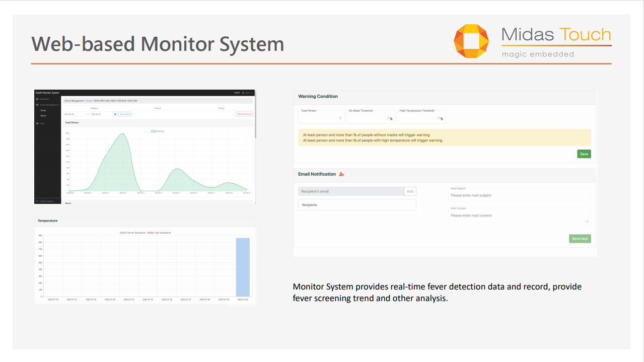The height and width of the screenshot is (362, 644).
Task: Switch to the Analysis tab
Action: click(158, 108)
